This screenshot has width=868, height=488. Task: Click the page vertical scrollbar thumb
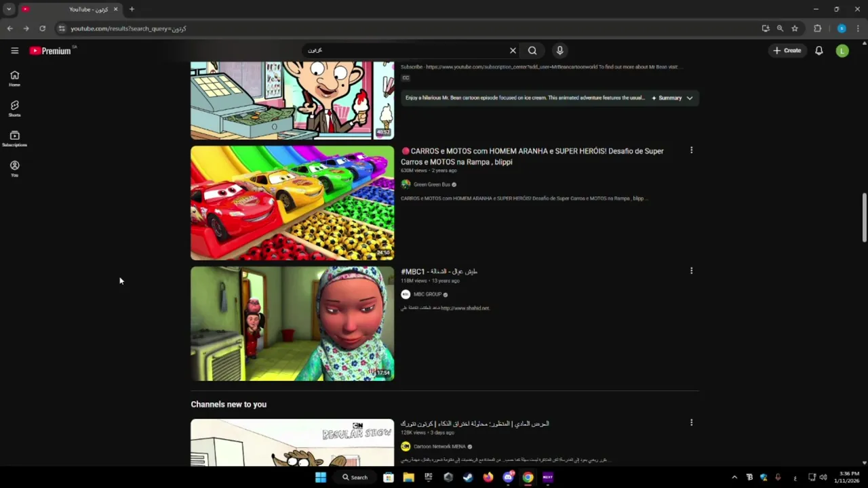[864, 217]
